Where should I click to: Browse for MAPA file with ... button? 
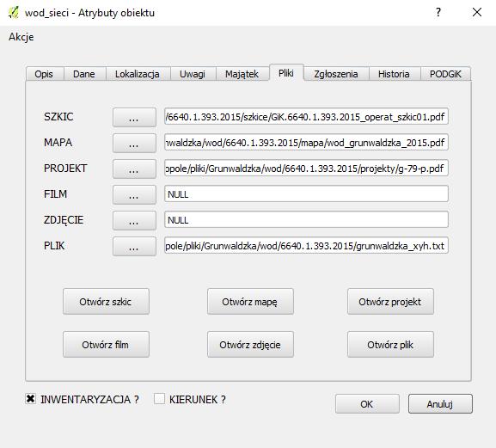134,143
